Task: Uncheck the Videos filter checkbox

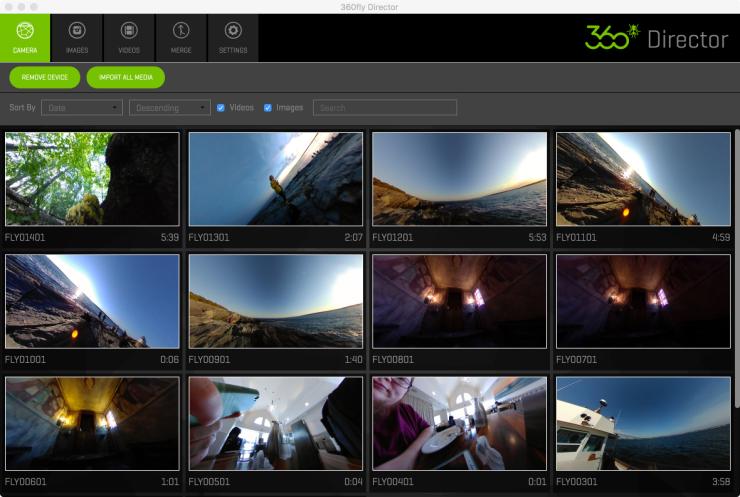Action: click(x=221, y=108)
